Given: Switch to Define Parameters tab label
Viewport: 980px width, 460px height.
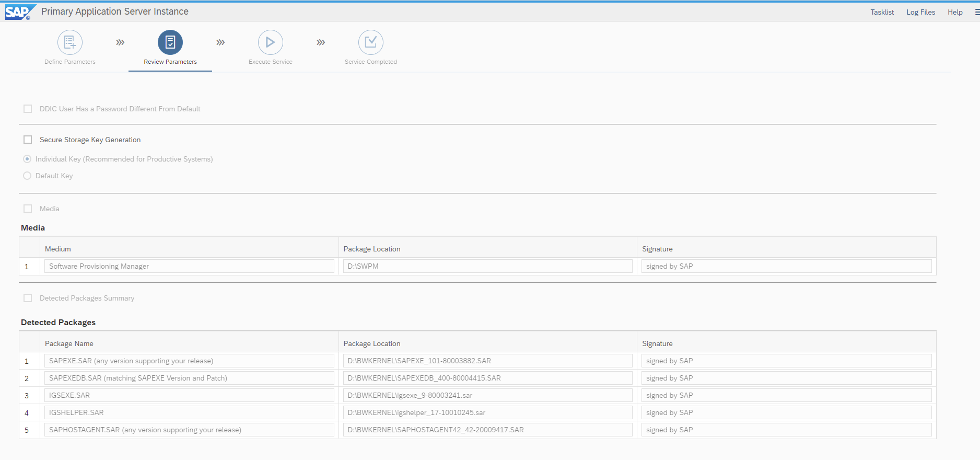Looking at the screenshot, I should click(70, 62).
